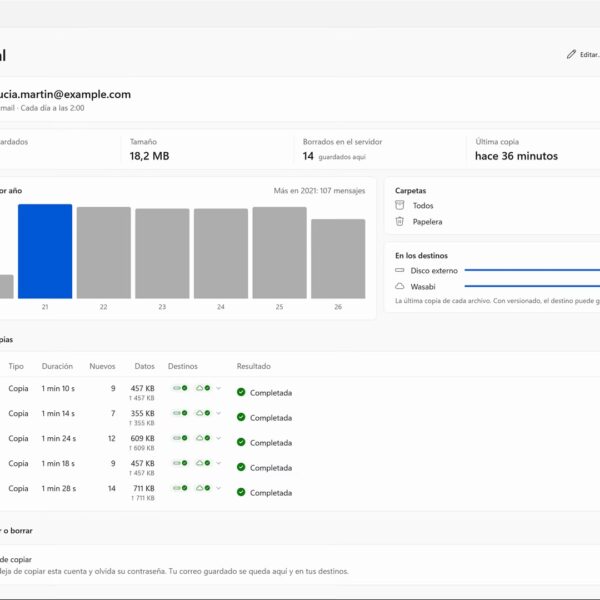Click the Destinos column header
The width and height of the screenshot is (600, 600).
click(x=183, y=366)
